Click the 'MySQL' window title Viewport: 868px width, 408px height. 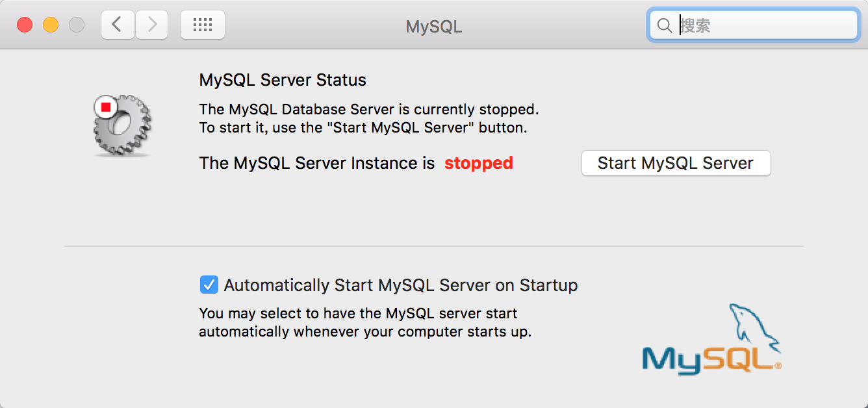click(434, 27)
